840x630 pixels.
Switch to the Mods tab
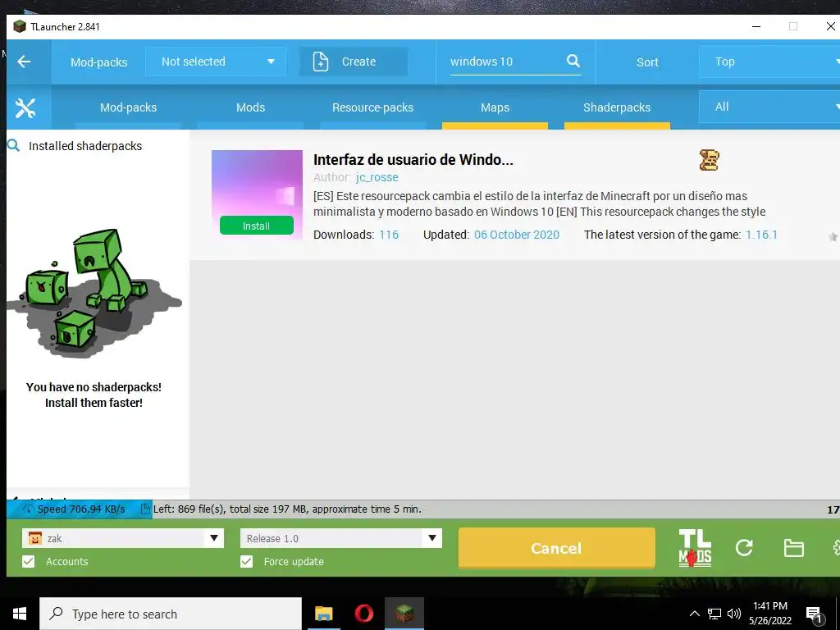(x=251, y=107)
